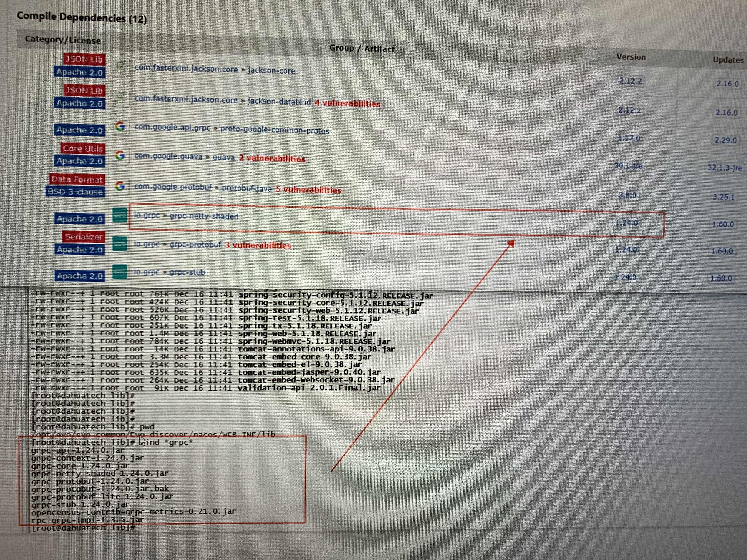Click the gRPC icon beside grpc-protobuf
The width and height of the screenshot is (747, 560).
120,244
